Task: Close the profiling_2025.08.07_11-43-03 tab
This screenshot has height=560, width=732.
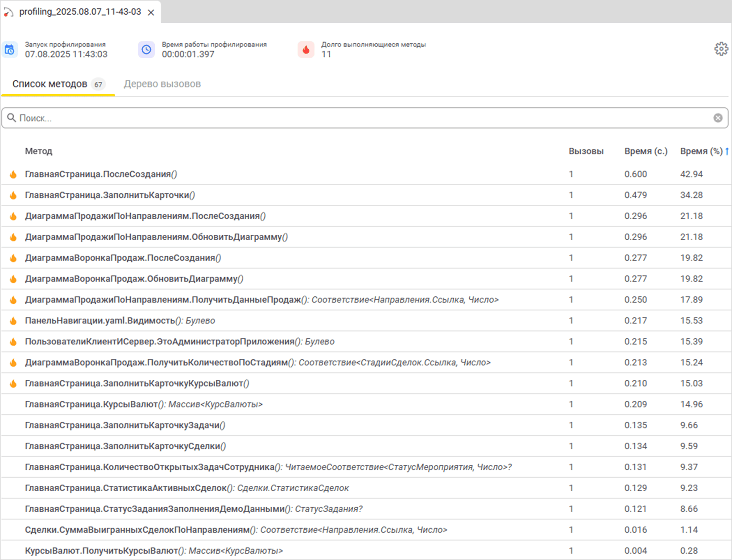Action: click(x=151, y=12)
